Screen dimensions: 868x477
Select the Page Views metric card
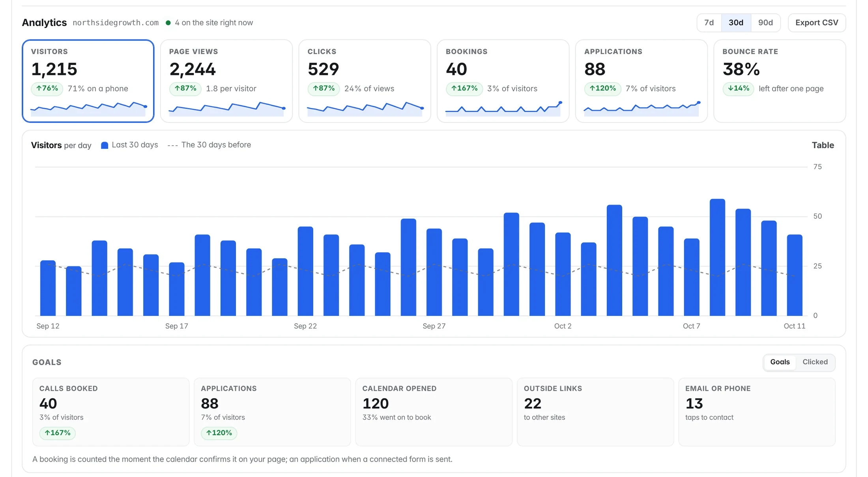click(x=226, y=81)
